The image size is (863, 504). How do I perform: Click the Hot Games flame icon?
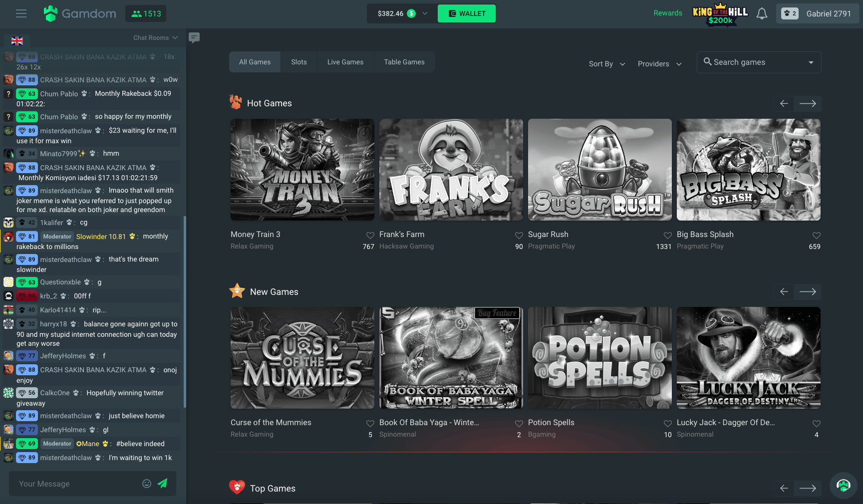(236, 102)
